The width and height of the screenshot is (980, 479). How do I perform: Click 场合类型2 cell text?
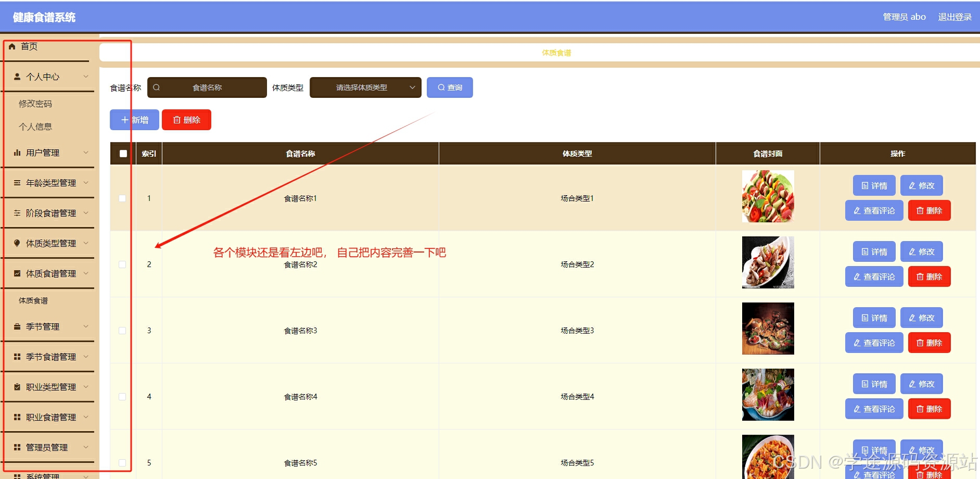tap(577, 264)
